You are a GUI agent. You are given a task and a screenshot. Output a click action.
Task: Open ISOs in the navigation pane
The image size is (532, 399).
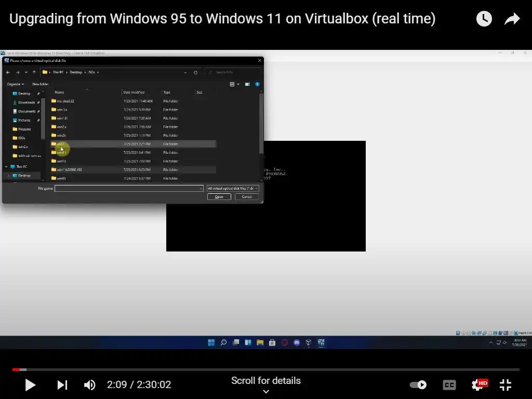point(21,138)
